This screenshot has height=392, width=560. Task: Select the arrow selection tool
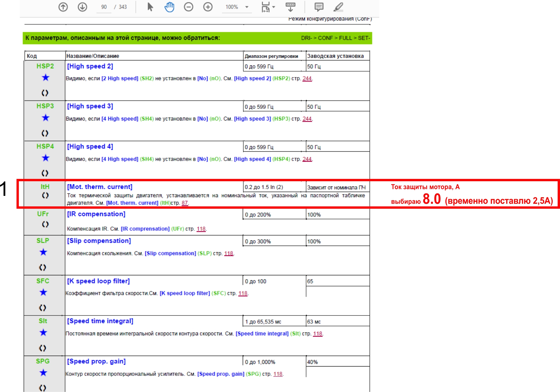(150, 7)
